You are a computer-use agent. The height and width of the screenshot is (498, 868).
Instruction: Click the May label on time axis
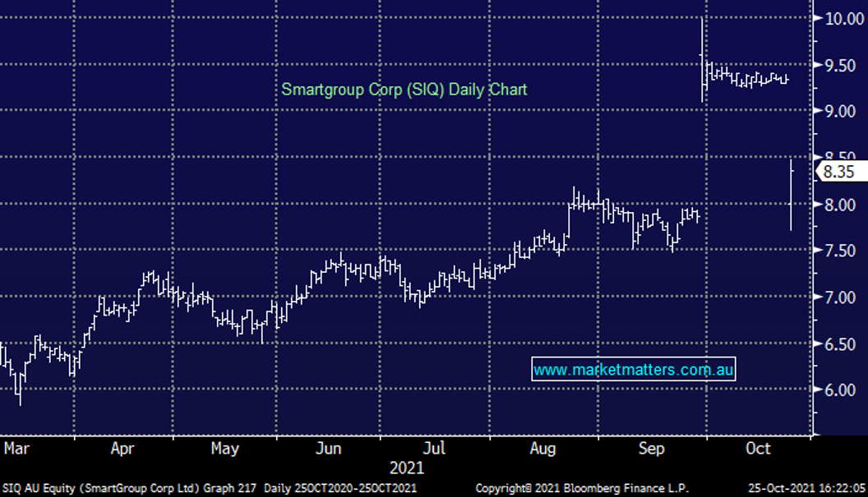tap(224, 449)
